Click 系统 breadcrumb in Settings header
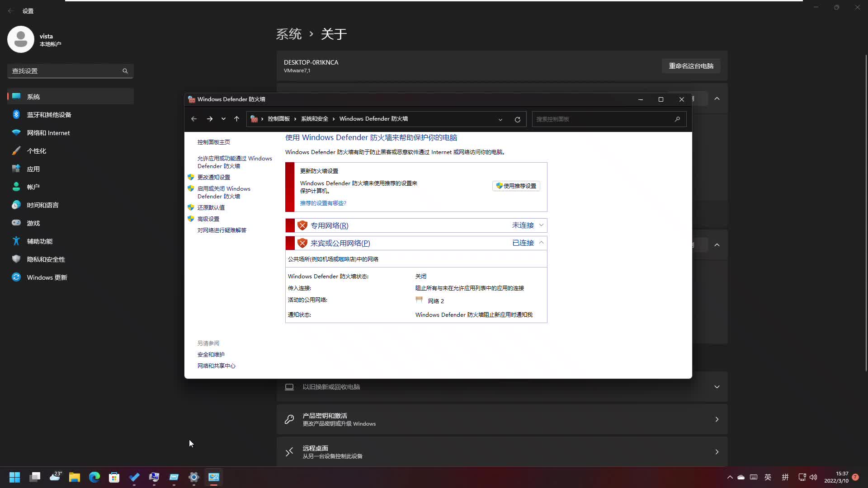This screenshot has height=488, width=868. click(x=289, y=34)
